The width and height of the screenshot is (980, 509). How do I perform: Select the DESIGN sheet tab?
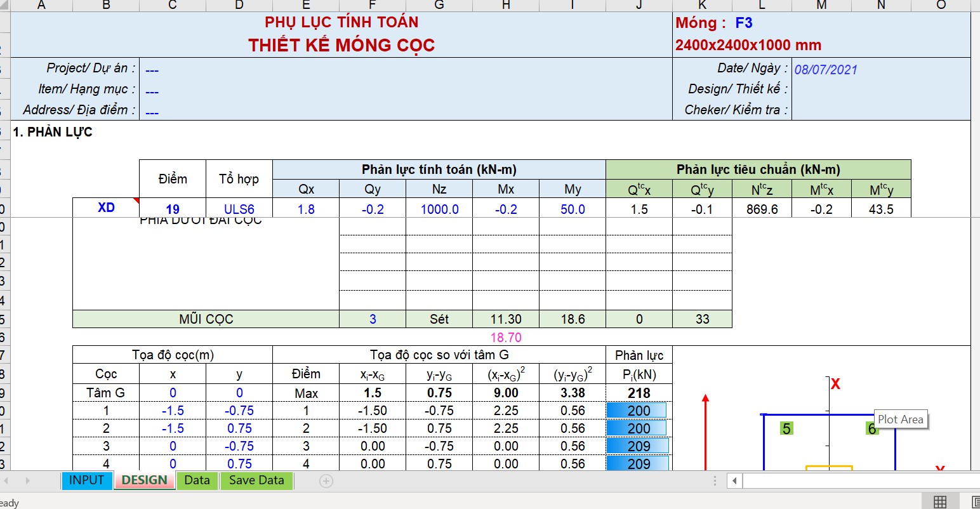coord(144,480)
